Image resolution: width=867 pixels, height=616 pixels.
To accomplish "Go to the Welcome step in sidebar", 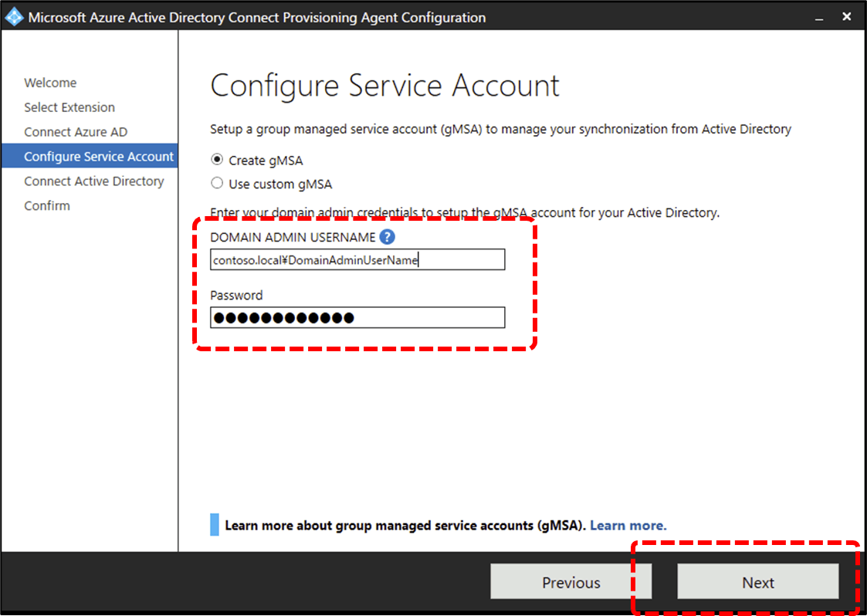I will (50, 83).
